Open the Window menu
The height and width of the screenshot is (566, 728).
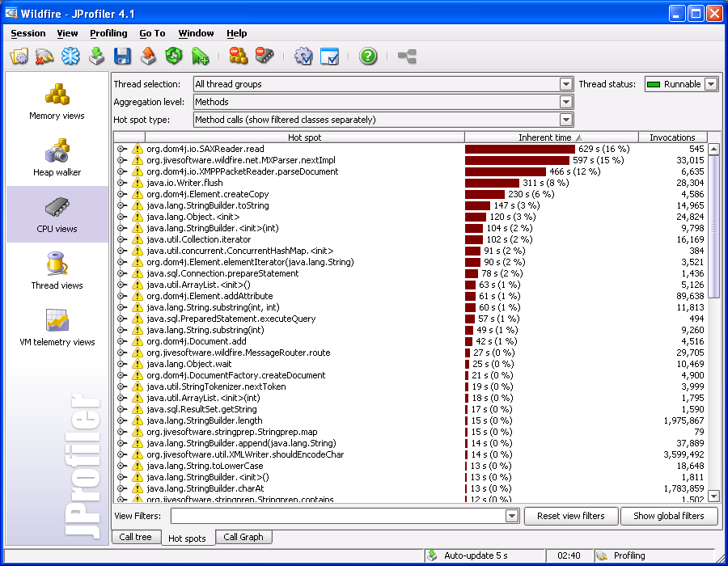point(196,33)
